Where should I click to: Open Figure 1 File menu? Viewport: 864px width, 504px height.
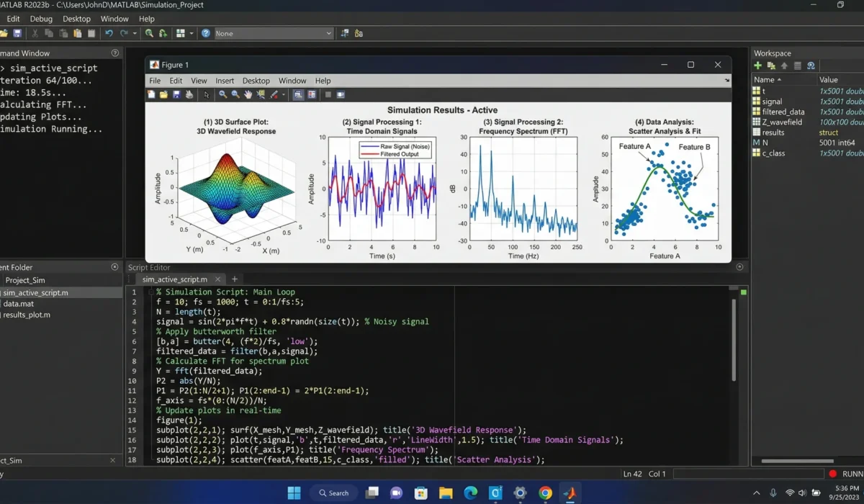click(155, 81)
